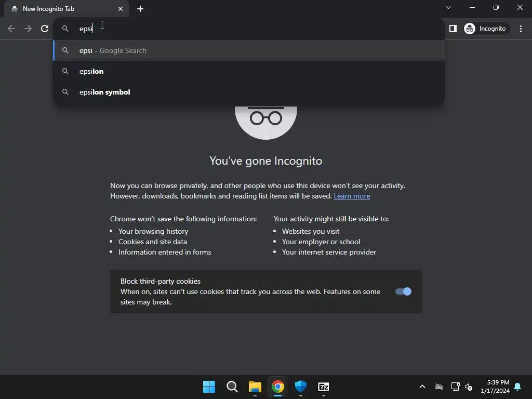Click 'Cookies and site data' bullet text

click(153, 242)
